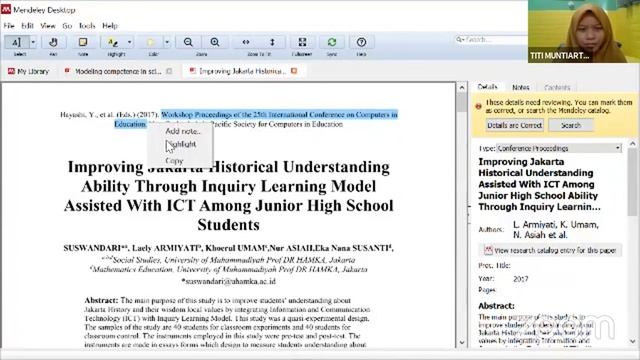The height and width of the screenshot is (360, 640).
Task: Close the Modeling competence tab
Action: (169, 71)
